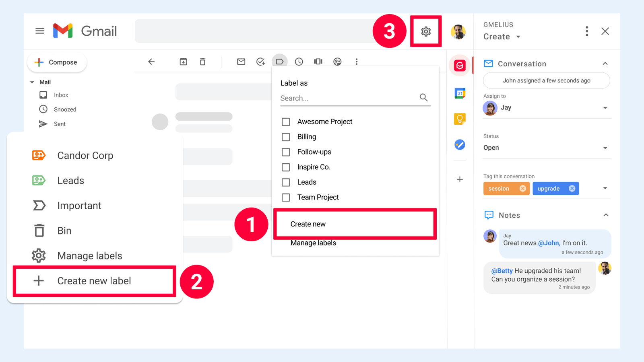Screen dimensions: 644x362
Task: Remove the orange session tag
Action: pyautogui.click(x=522, y=189)
